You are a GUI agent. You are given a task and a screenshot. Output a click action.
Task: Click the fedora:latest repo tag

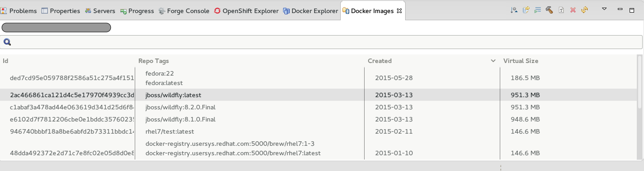click(164, 83)
